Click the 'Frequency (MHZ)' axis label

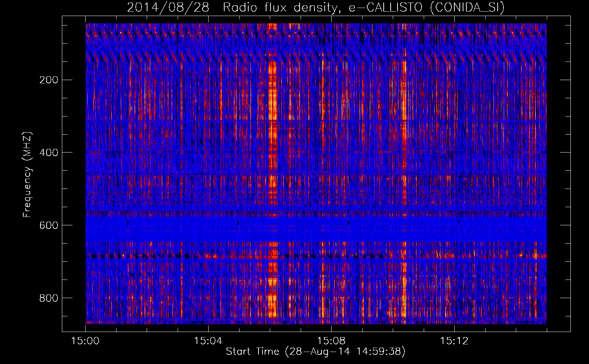(27, 174)
